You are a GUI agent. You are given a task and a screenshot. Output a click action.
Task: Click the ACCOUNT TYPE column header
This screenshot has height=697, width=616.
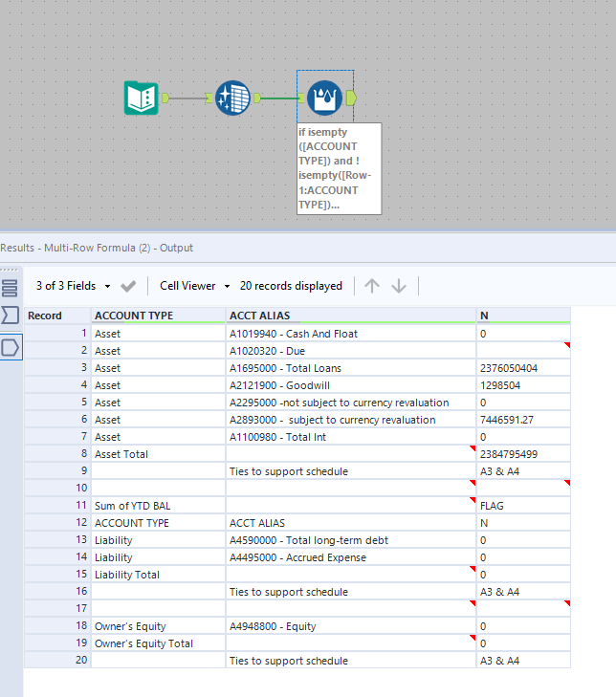point(134,316)
